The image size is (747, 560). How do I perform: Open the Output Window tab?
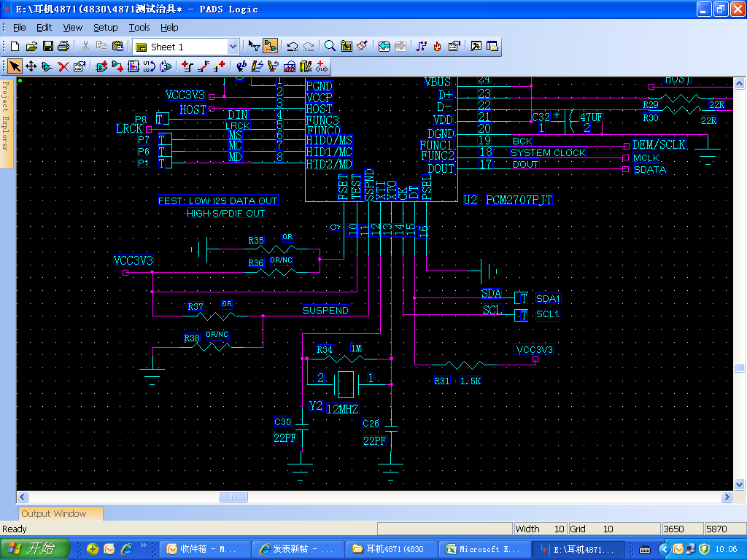coord(53,514)
